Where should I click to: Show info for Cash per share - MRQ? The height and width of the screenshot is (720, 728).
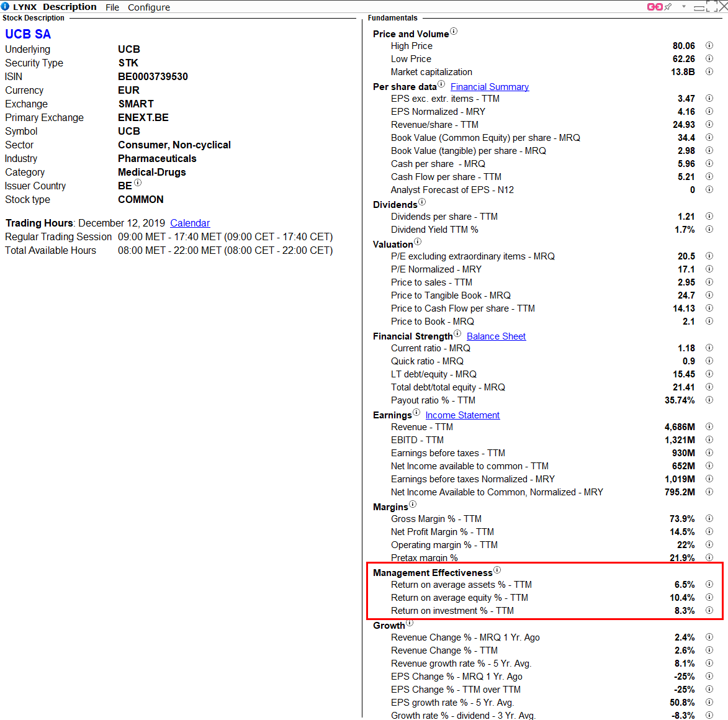click(x=709, y=163)
